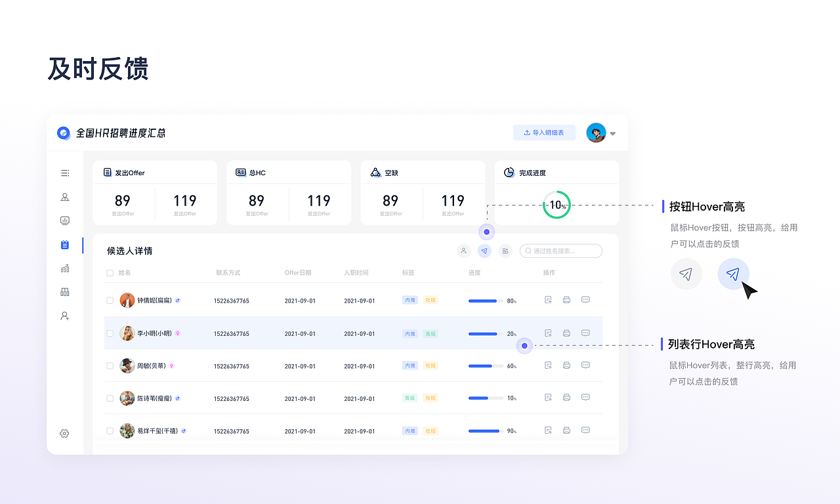Screen dimensions: 840x504
Task: Click the hamburger menu icon in sidebar
Action: tap(65, 173)
